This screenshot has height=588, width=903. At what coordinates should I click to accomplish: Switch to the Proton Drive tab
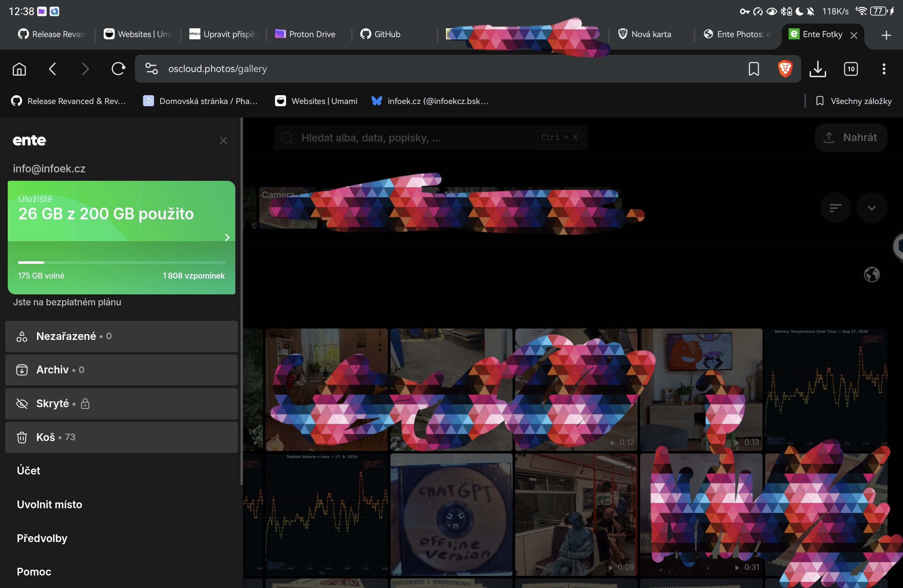coord(308,34)
